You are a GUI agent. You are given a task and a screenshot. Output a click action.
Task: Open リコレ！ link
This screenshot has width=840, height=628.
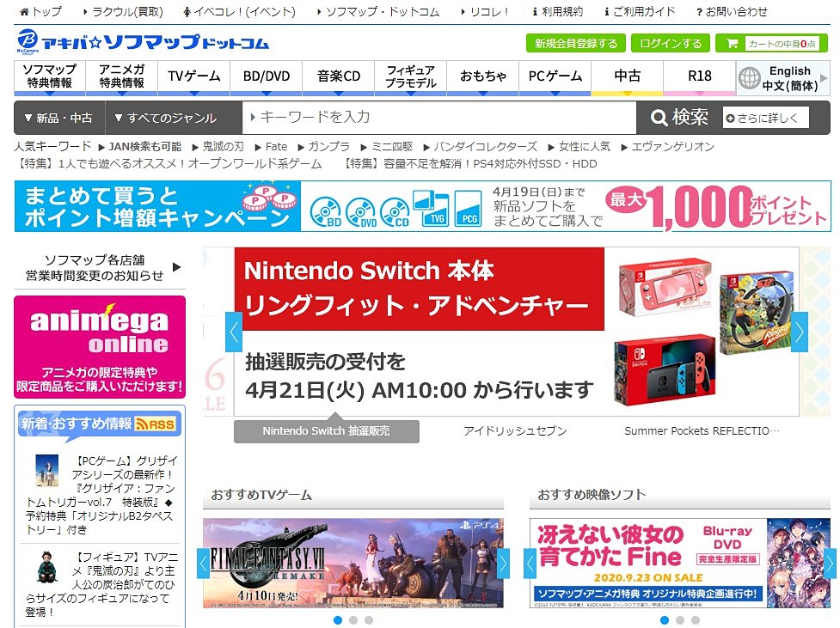pyautogui.click(x=486, y=11)
